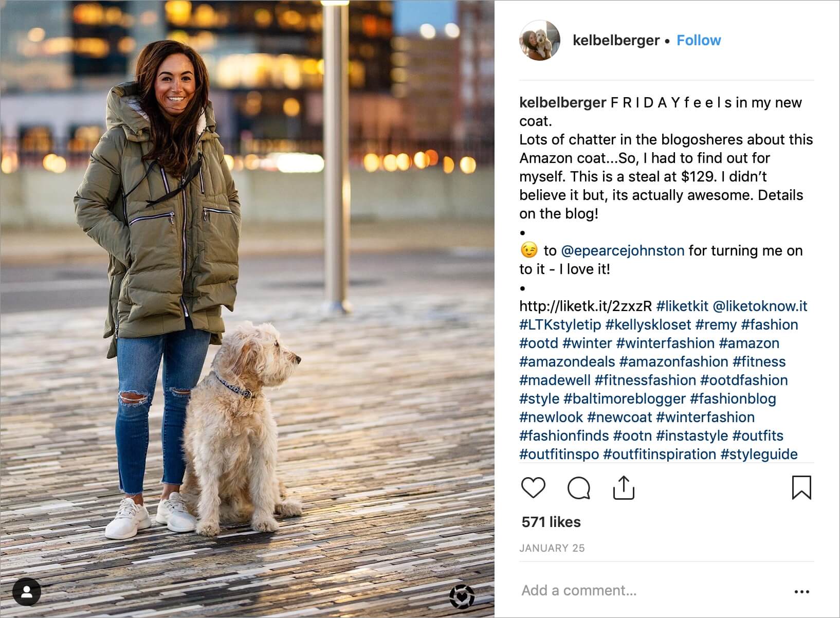View the 571 likes list
Image resolution: width=840 pixels, height=618 pixels.
(x=551, y=522)
